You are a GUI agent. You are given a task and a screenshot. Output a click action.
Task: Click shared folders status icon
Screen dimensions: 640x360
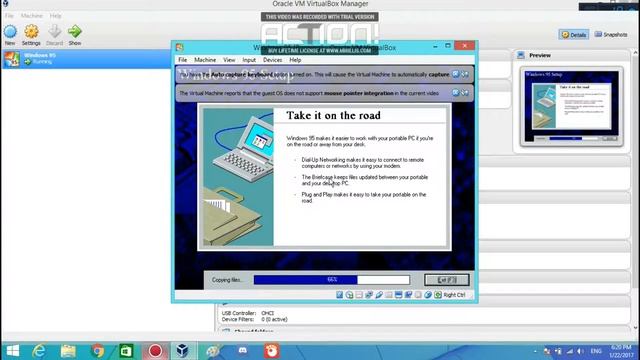[389, 295]
